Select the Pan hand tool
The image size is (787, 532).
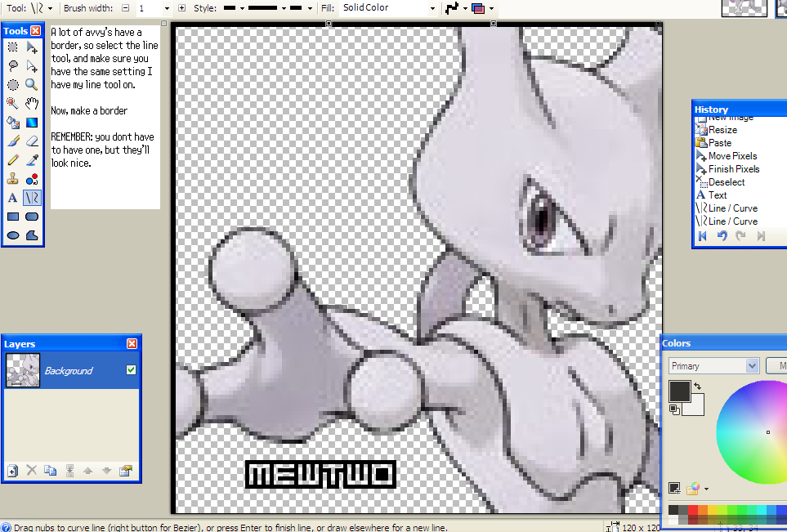tap(32, 104)
